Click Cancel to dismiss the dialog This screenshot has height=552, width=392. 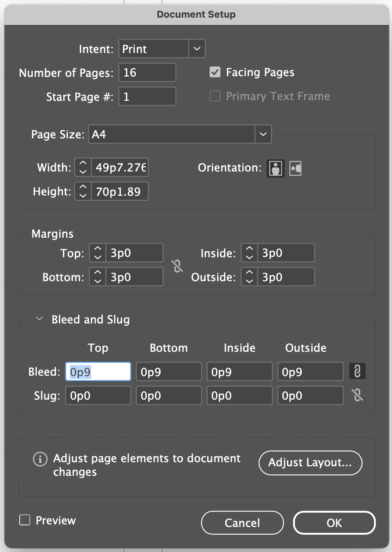click(x=242, y=523)
